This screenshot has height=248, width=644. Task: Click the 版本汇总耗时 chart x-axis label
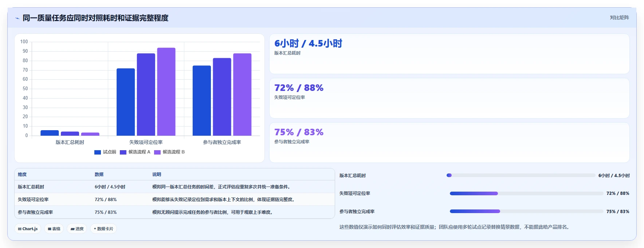pos(70,143)
